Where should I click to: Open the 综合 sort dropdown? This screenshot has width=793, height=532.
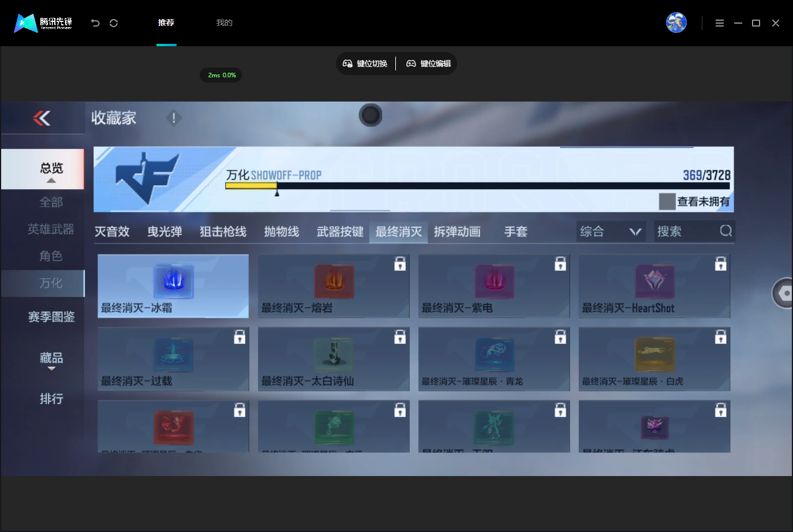click(x=611, y=231)
